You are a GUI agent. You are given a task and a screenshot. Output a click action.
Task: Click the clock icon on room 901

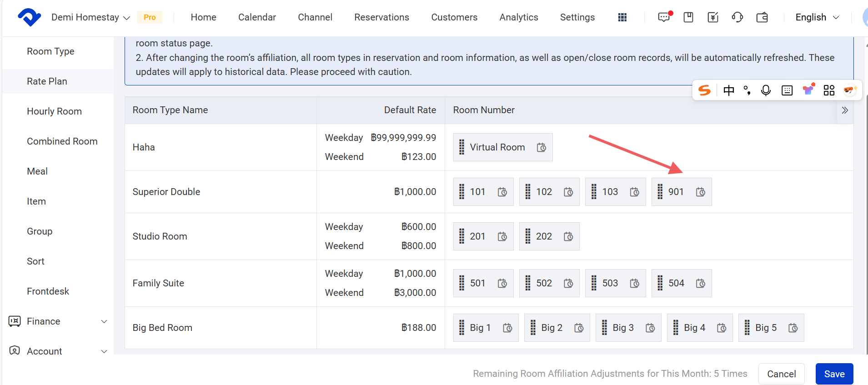[701, 192]
